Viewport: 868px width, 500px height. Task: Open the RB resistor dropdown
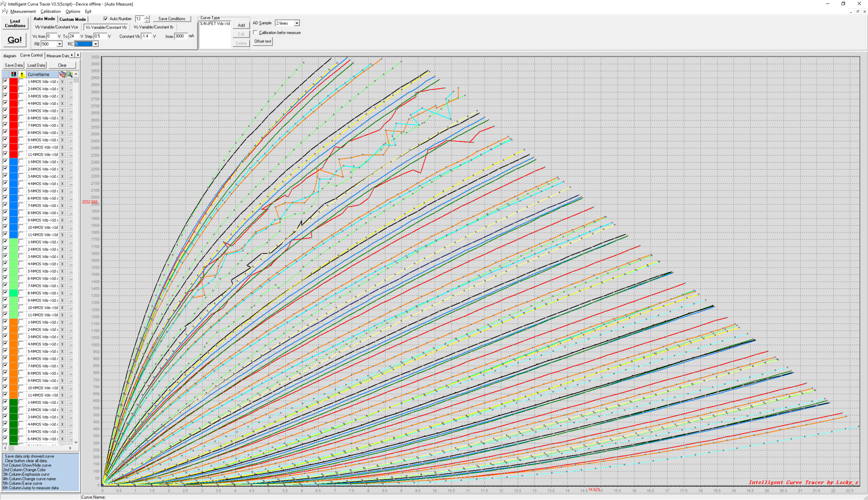pyautogui.click(x=59, y=44)
